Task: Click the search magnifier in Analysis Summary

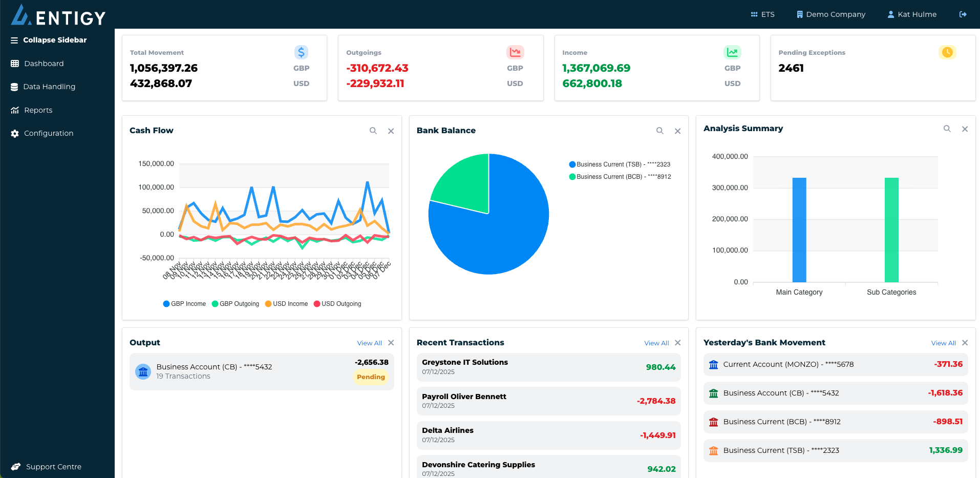Action: coord(947,129)
